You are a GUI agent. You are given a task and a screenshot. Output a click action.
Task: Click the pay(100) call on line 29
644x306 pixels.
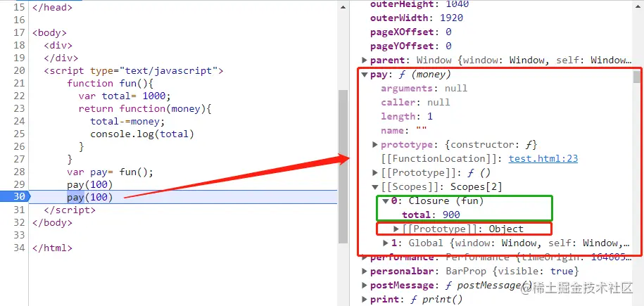coord(90,184)
